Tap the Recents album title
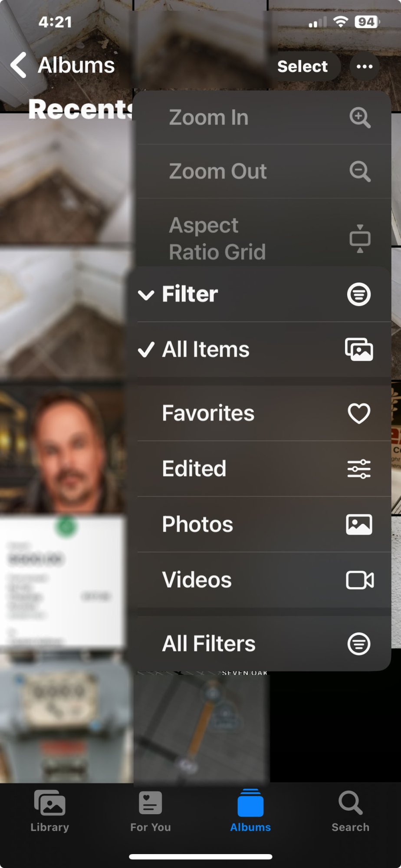The width and height of the screenshot is (401, 868). [x=81, y=109]
